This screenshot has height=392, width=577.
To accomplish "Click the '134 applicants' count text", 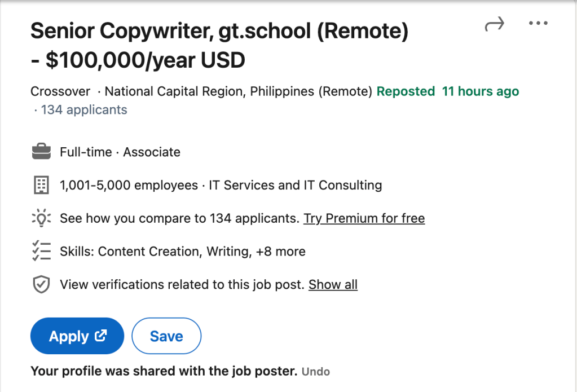I will [84, 110].
